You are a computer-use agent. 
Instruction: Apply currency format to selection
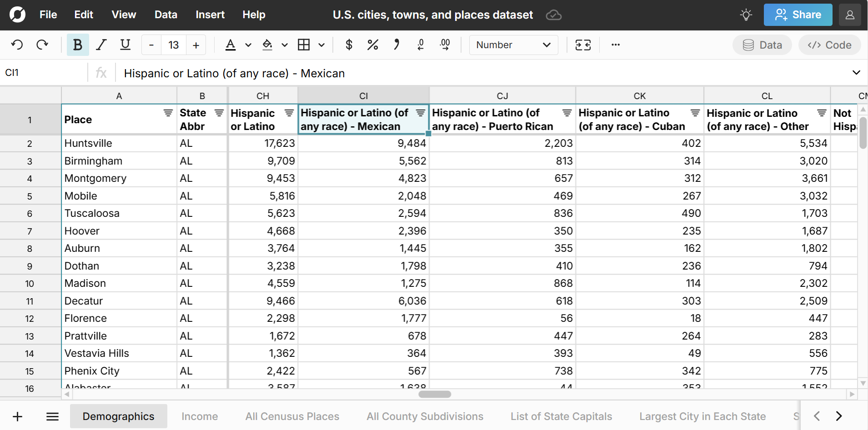pyautogui.click(x=349, y=45)
